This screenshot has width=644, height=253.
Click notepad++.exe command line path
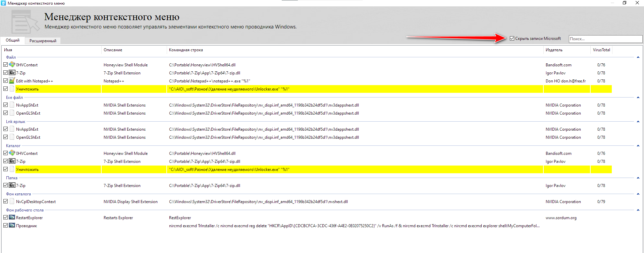[209, 81]
